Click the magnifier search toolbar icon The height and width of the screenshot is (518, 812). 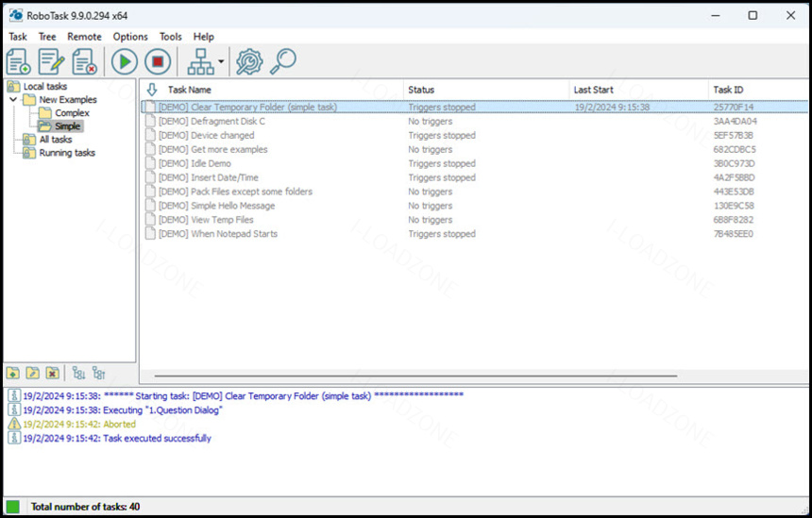(x=283, y=61)
